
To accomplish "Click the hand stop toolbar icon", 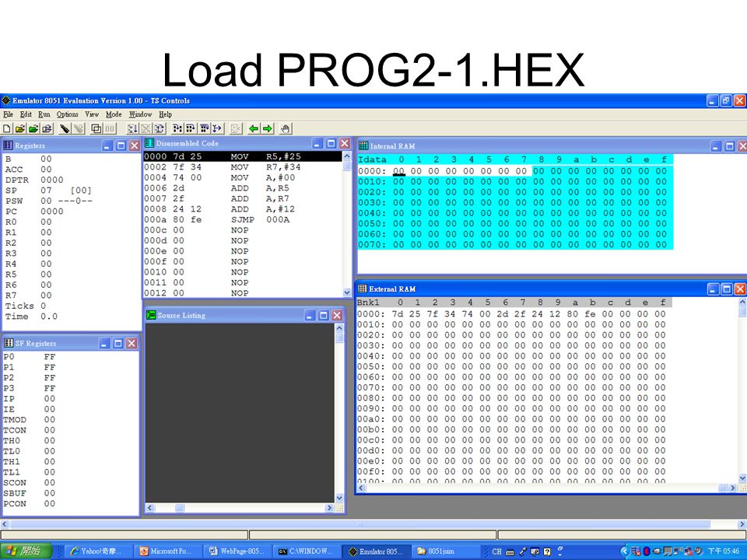I will pos(286,128).
